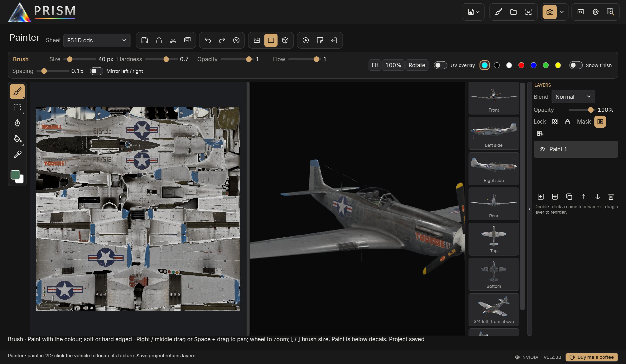626x364 pixels.
Task: Click the layer Opacity slider handle
Action: tap(591, 110)
